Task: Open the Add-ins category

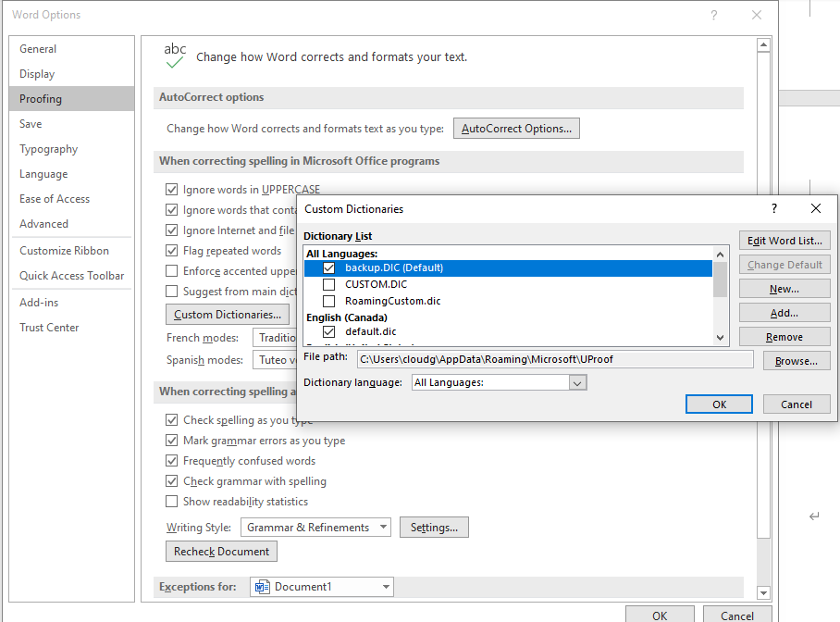Action: [71, 303]
